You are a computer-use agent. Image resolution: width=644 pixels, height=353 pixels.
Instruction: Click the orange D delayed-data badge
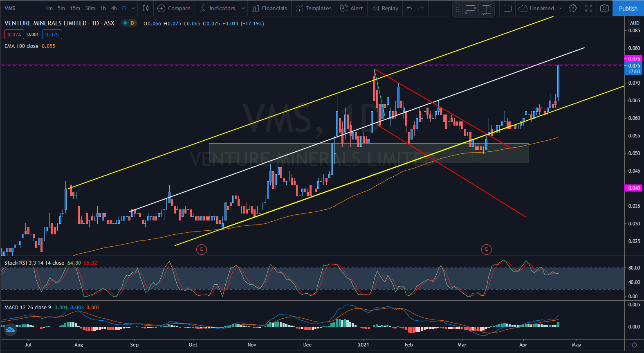point(132,23)
